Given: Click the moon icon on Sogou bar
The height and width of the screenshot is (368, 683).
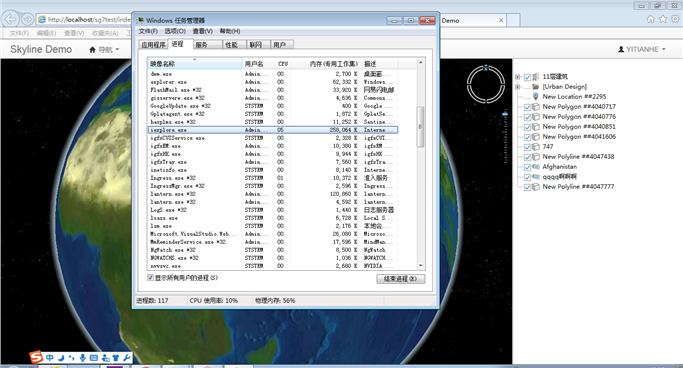Looking at the screenshot, I should 61,358.
